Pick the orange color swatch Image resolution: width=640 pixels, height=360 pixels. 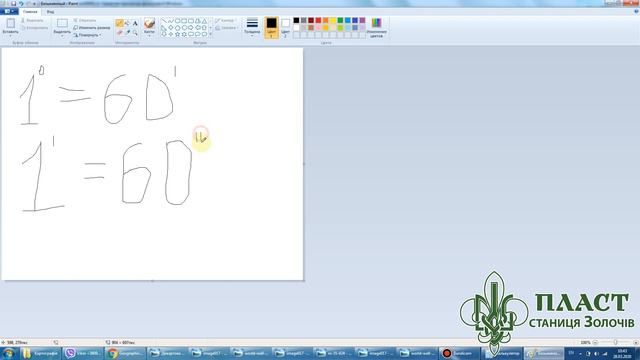click(x=326, y=20)
